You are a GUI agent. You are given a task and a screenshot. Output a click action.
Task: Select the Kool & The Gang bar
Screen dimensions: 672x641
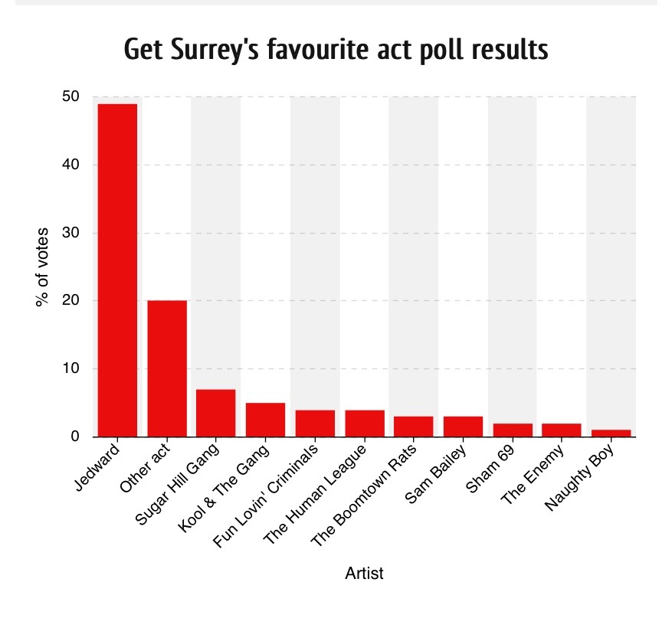(x=265, y=420)
